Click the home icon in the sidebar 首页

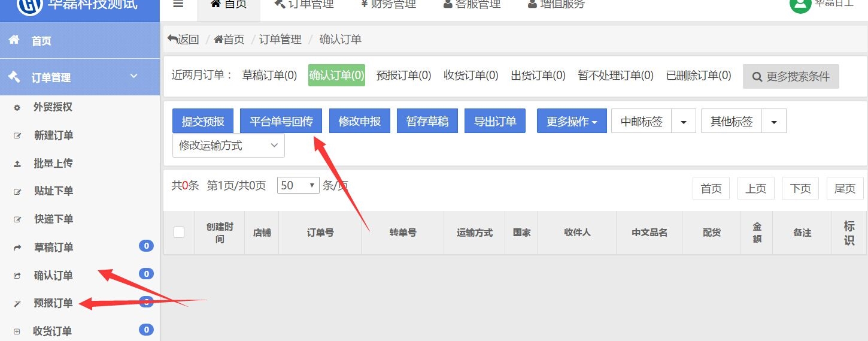14,40
